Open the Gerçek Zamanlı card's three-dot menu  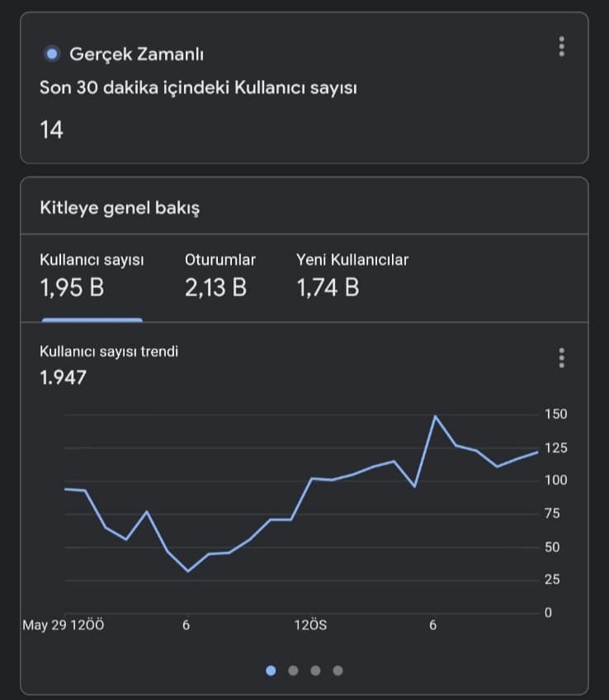[561, 46]
